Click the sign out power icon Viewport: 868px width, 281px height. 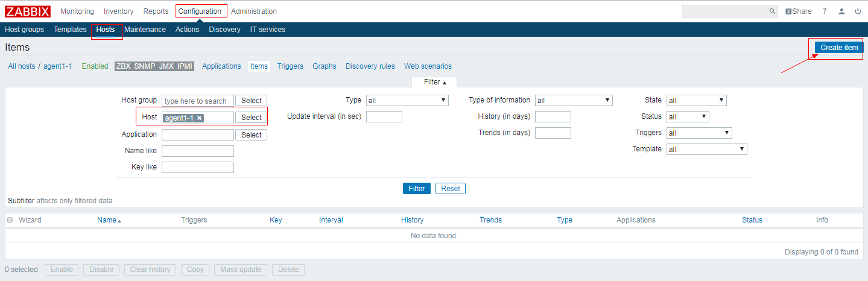click(x=858, y=11)
